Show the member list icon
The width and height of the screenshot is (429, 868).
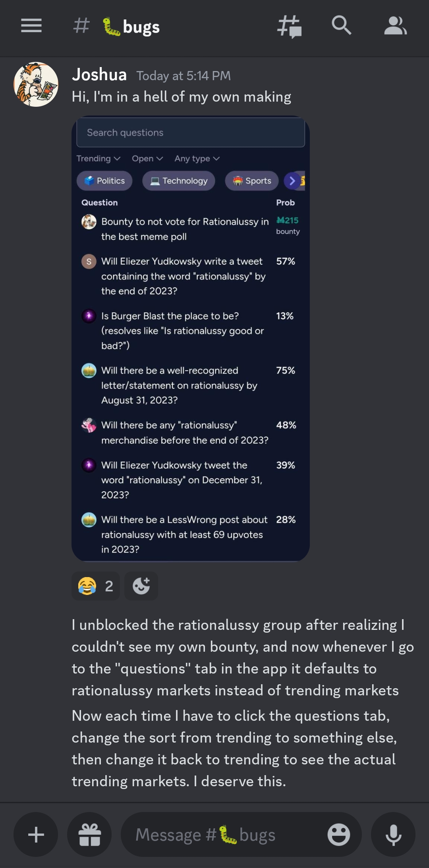[x=395, y=26]
